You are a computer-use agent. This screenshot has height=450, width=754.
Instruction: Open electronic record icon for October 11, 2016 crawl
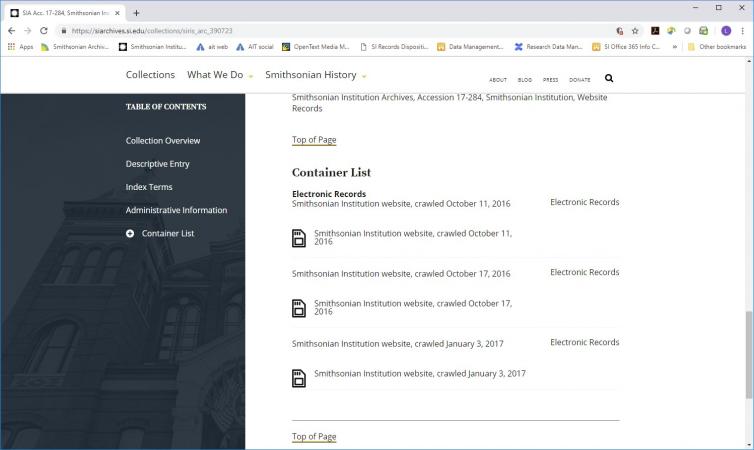[x=299, y=238]
